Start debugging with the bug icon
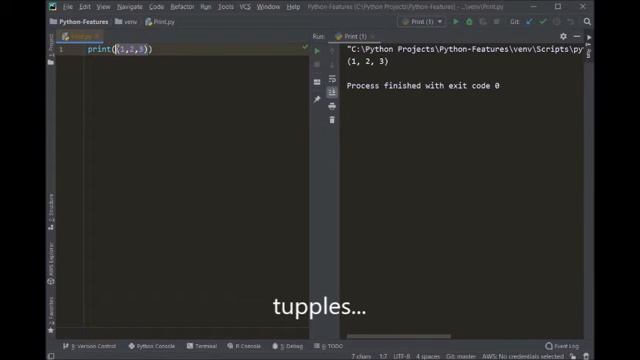This screenshot has width=640, height=360. [x=469, y=22]
